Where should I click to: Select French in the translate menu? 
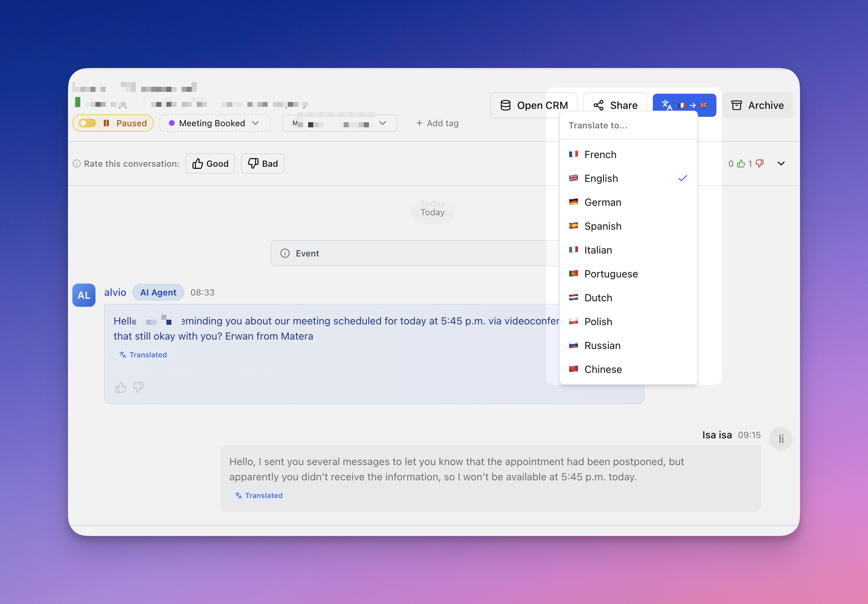point(600,154)
